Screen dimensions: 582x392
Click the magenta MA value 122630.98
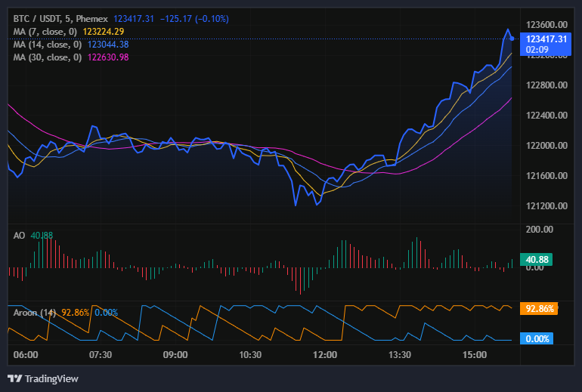(x=108, y=57)
